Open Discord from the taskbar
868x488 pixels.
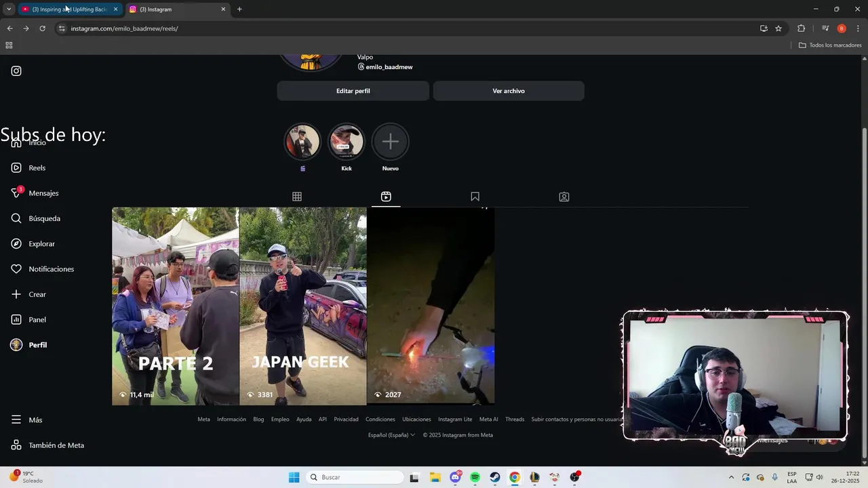(x=455, y=477)
